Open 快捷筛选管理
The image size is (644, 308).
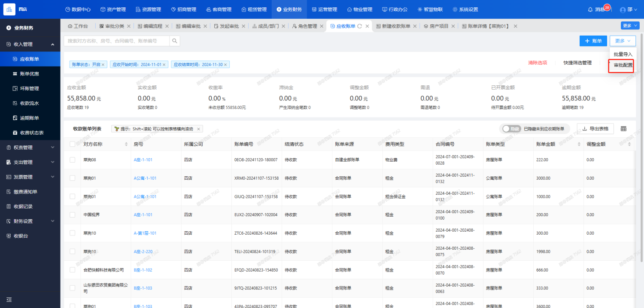(x=577, y=63)
